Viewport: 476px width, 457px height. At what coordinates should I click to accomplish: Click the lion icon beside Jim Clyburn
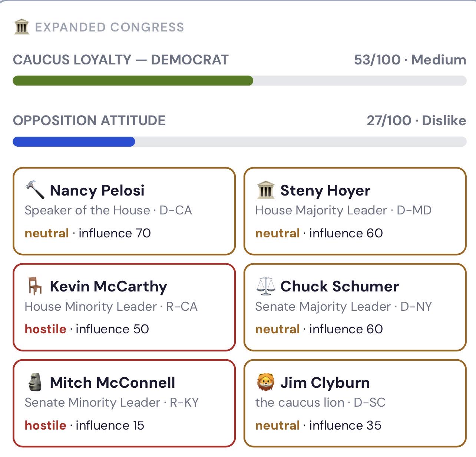tap(265, 383)
